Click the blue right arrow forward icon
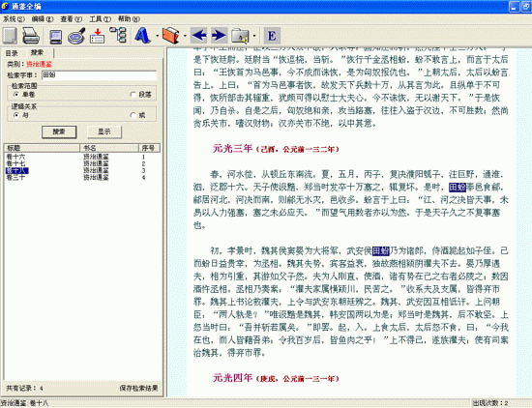This screenshot has width=532, height=408. [x=219, y=35]
